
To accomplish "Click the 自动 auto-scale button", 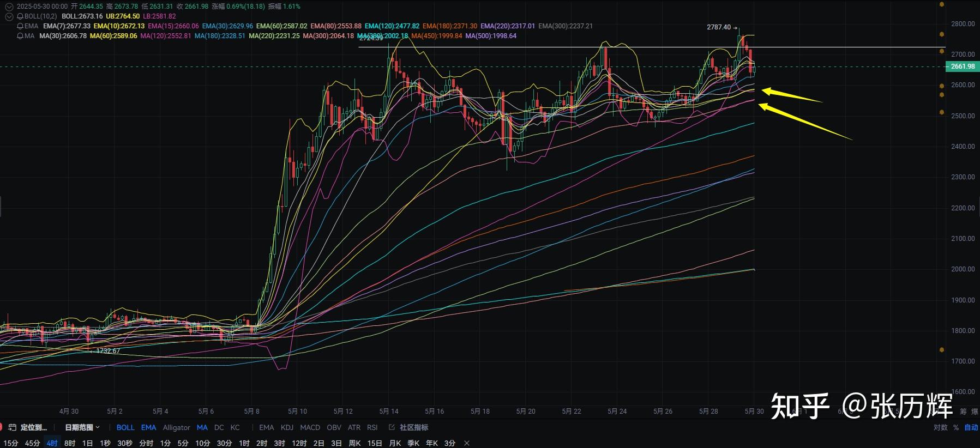I will point(971,427).
